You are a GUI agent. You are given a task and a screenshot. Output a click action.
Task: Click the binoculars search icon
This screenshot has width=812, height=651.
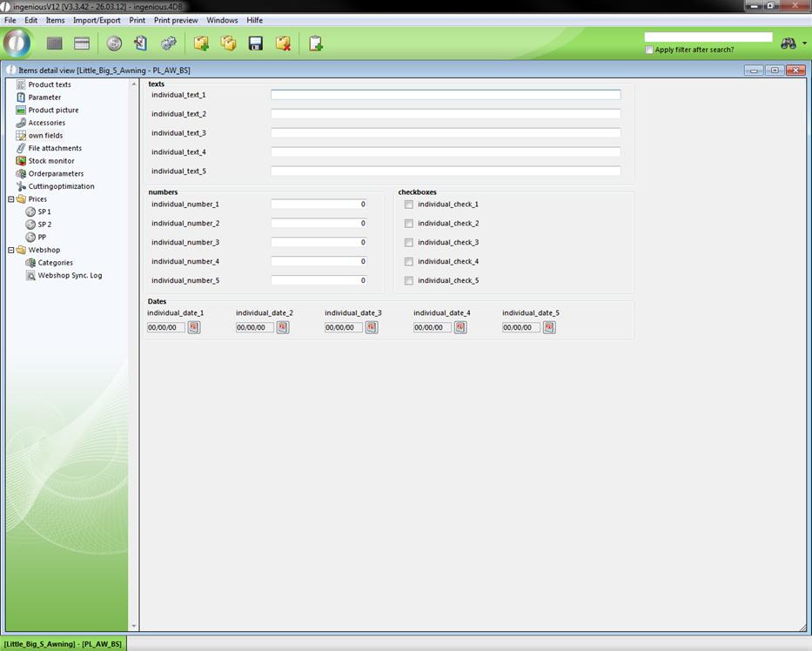point(789,44)
